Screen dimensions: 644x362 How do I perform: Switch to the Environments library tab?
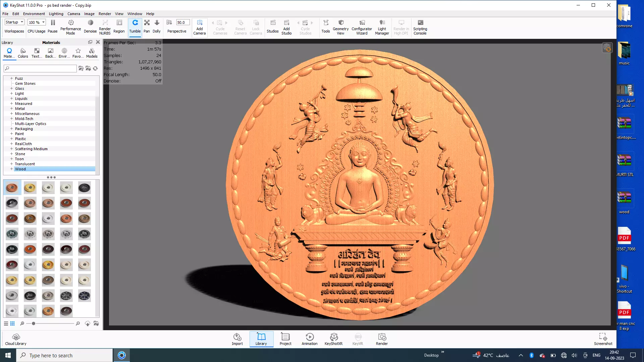coord(64,53)
